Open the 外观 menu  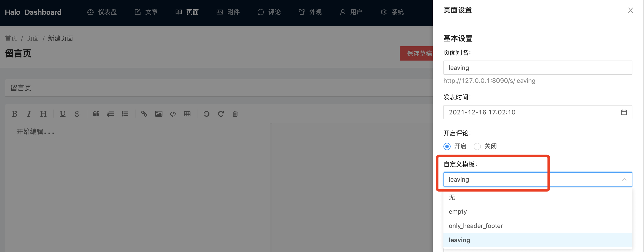point(310,12)
